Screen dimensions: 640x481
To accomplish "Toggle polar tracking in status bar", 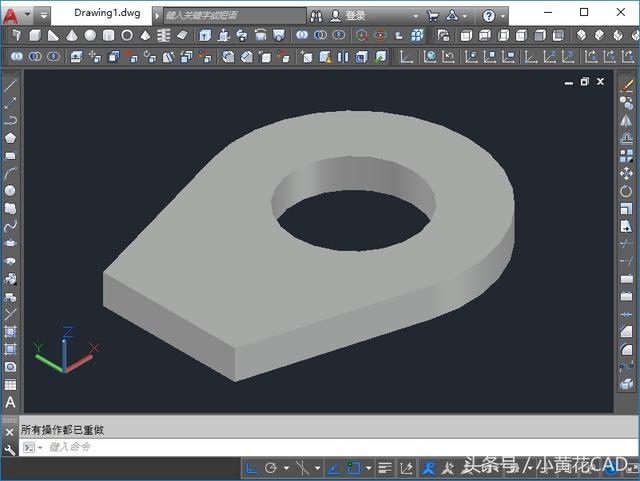I will coord(271,467).
